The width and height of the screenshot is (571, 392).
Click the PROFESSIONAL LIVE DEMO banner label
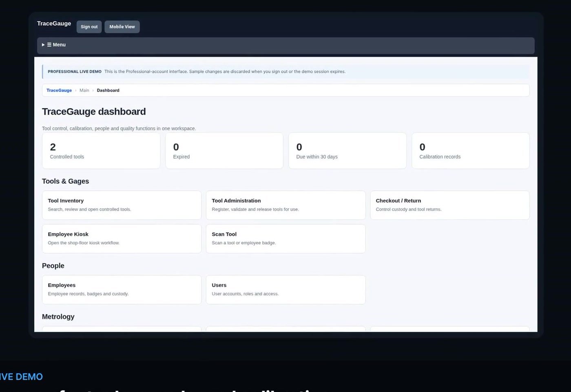point(75,72)
